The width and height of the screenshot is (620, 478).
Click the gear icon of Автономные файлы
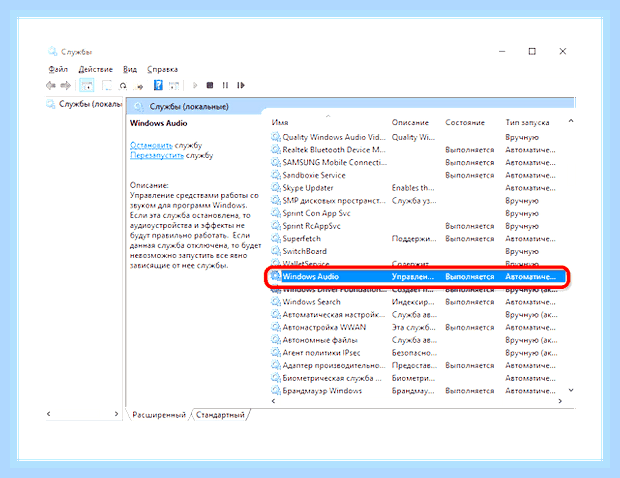(276, 340)
